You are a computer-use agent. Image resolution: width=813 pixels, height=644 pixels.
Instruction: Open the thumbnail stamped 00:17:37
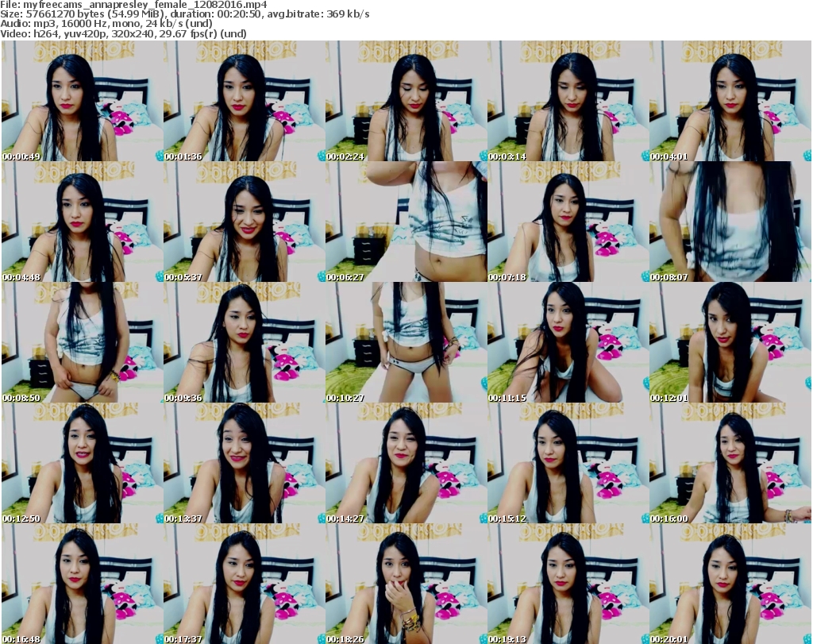(x=245, y=584)
